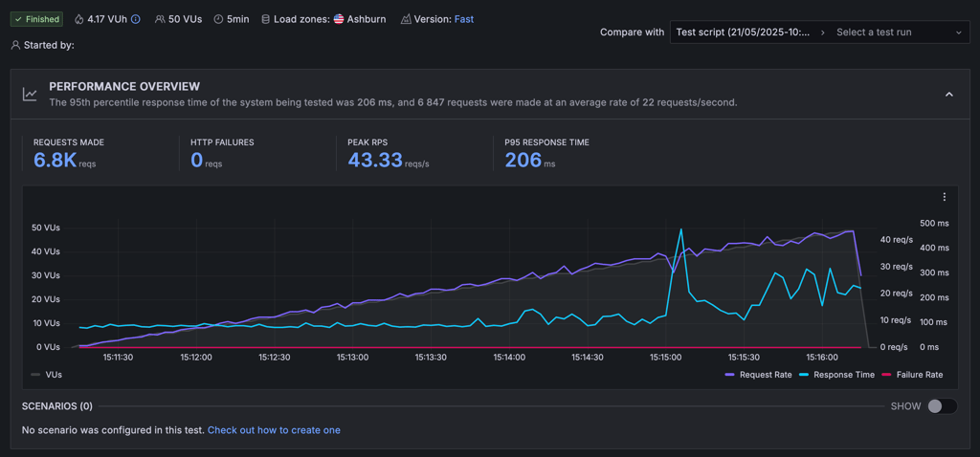Toggle the Scenarios SHOW switch
The image size is (980, 457).
(x=943, y=406)
